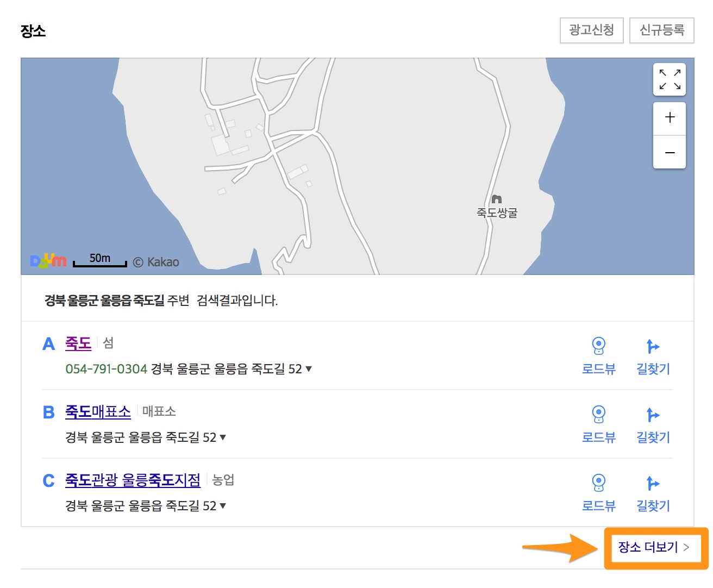Screen dimensions: 713x588
Task: Click 장소 더보기 to see more places
Action: pyautogui.click(x=653, y=547)
